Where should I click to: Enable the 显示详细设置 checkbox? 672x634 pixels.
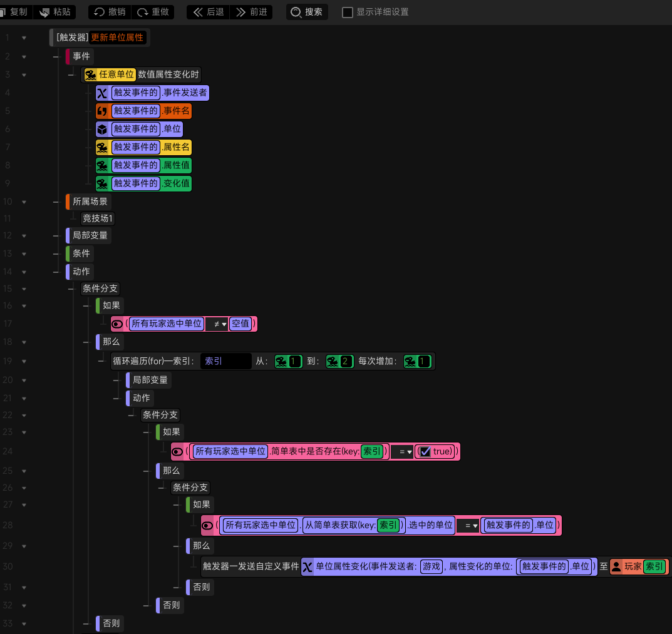coord(347,12)
